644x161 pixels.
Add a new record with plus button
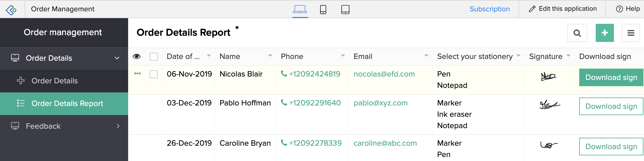(x=605, y=33)
